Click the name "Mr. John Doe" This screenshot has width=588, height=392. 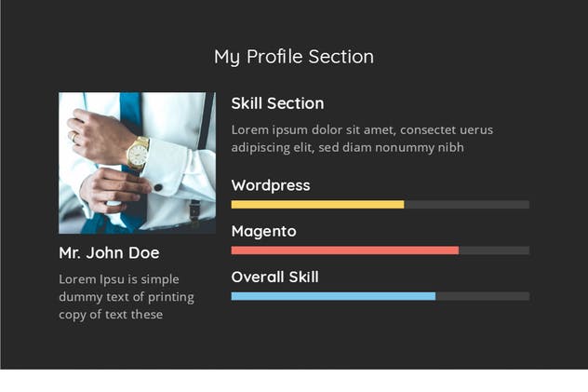point(109,252)
